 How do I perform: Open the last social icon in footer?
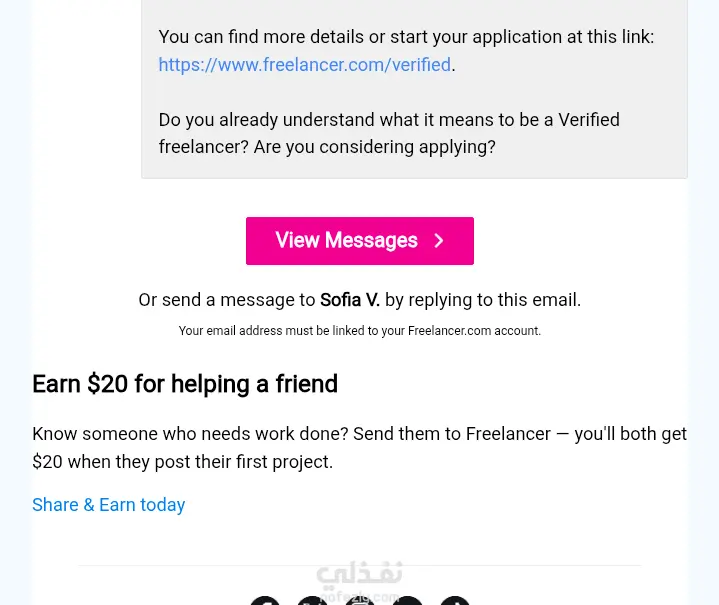point(455,602)
